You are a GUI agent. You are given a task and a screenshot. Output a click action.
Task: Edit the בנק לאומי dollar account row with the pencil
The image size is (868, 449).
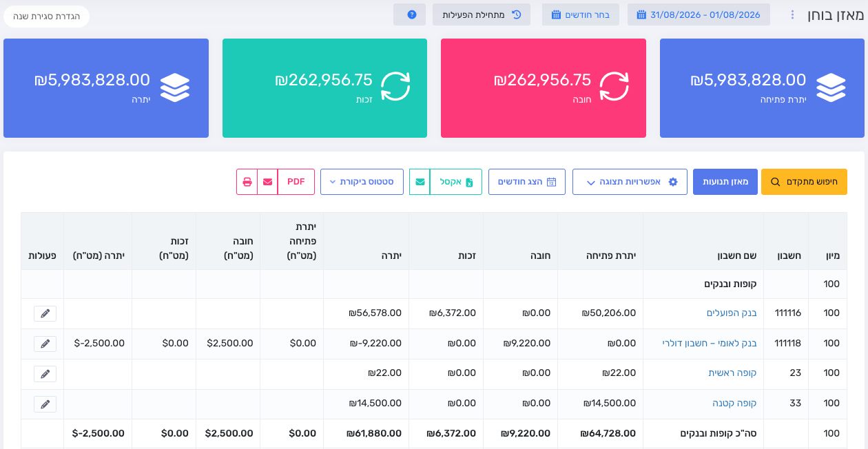coord(45,343)
